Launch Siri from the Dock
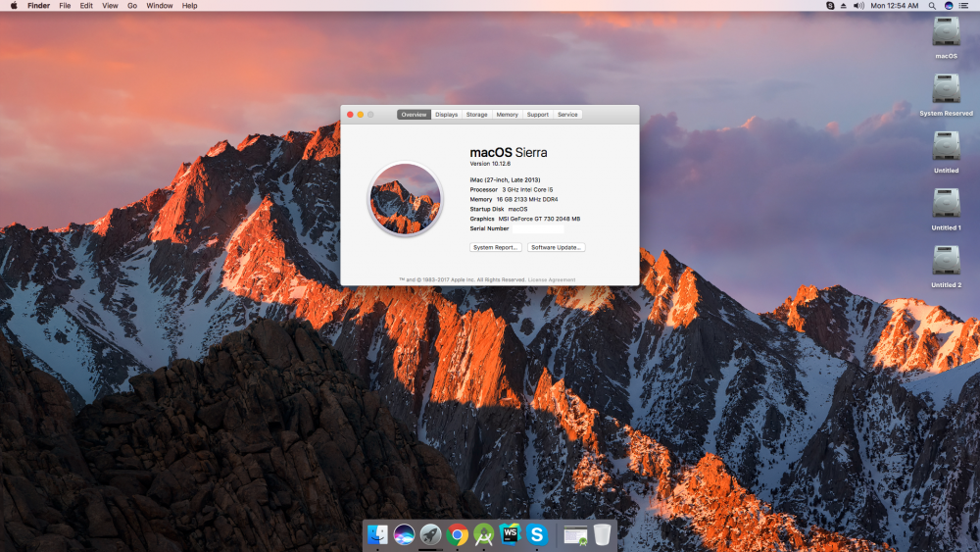Image resolution: width=980 pixels, height=552 pixels. pos(404,534)
